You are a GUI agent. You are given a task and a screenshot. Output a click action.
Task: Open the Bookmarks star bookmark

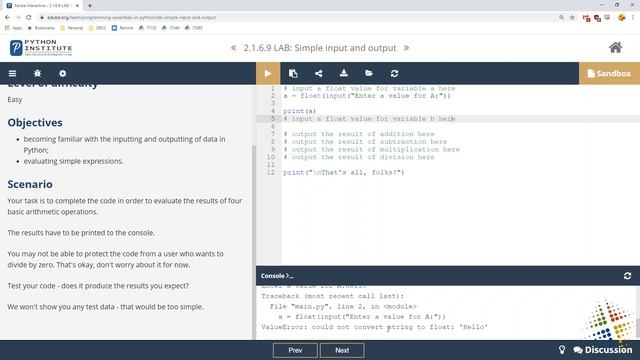click(x=41, y=28)
